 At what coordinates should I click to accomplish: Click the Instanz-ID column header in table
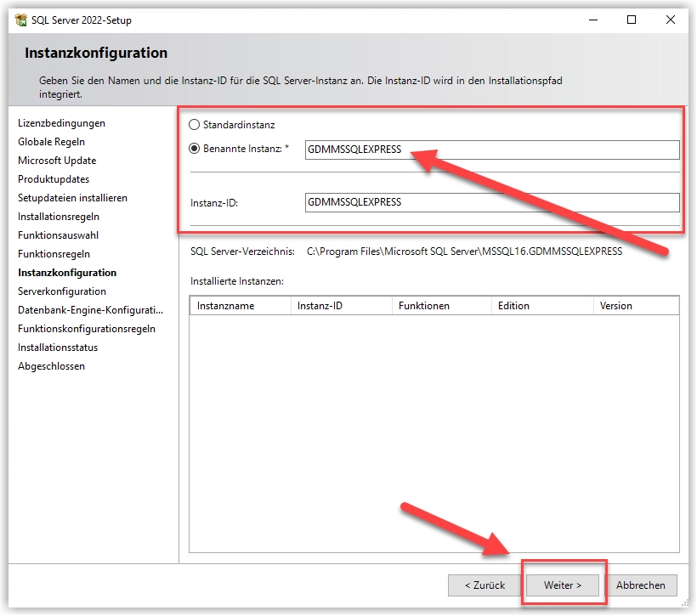point(342,306)
